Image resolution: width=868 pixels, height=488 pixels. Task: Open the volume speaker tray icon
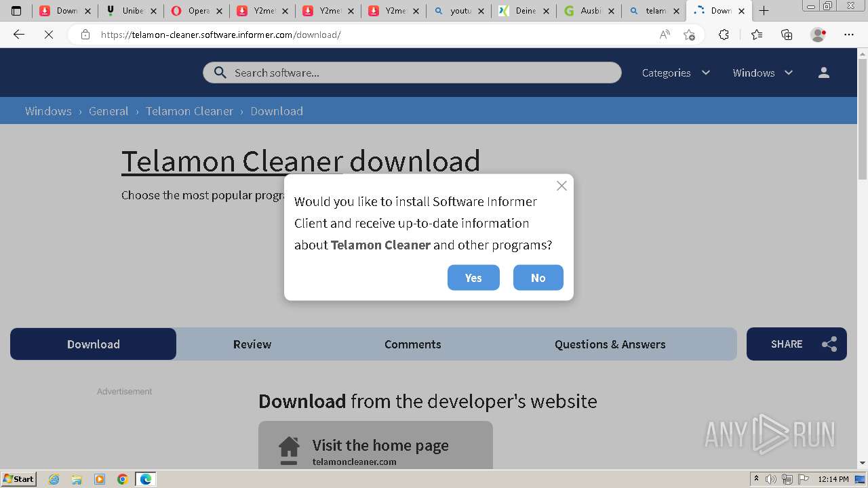(x=771, y=479)
